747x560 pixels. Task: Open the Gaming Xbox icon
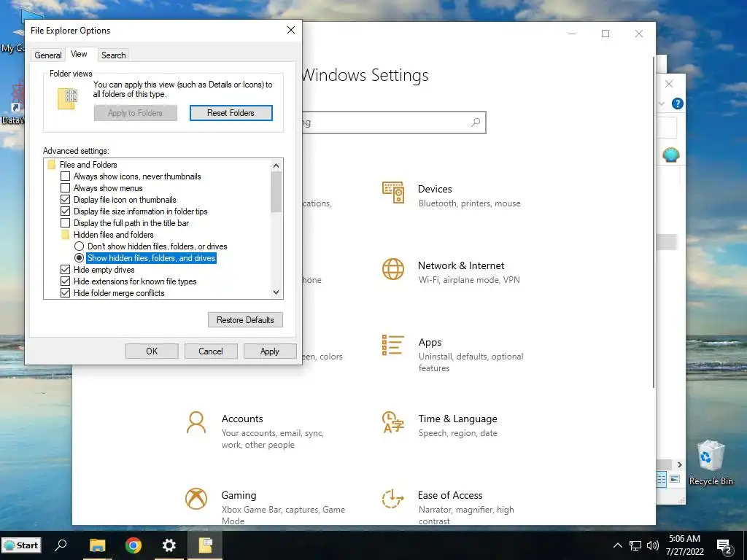pos(196,499)
